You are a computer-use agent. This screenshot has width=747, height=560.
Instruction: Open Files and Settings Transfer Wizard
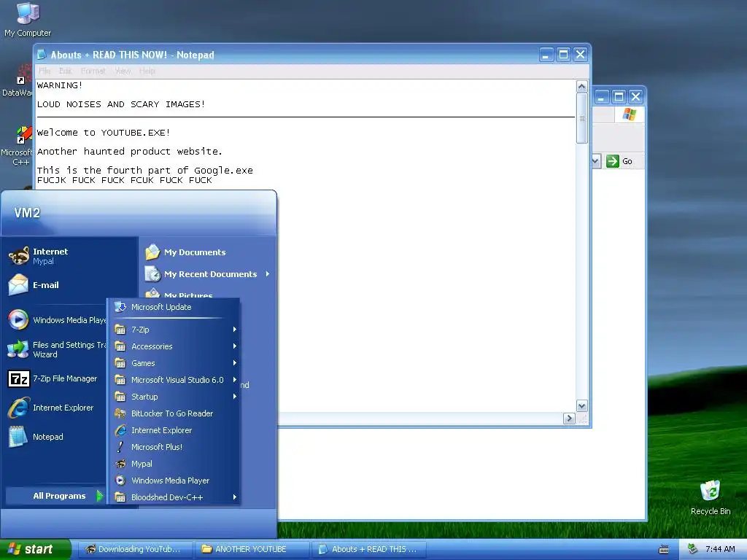tap(57, 349)
